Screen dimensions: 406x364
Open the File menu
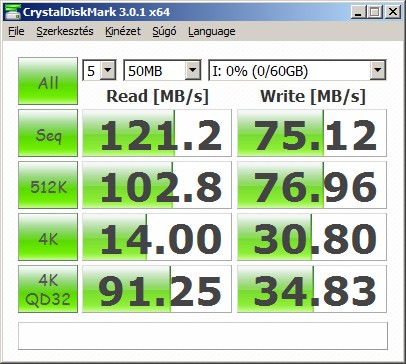point(16,31)
